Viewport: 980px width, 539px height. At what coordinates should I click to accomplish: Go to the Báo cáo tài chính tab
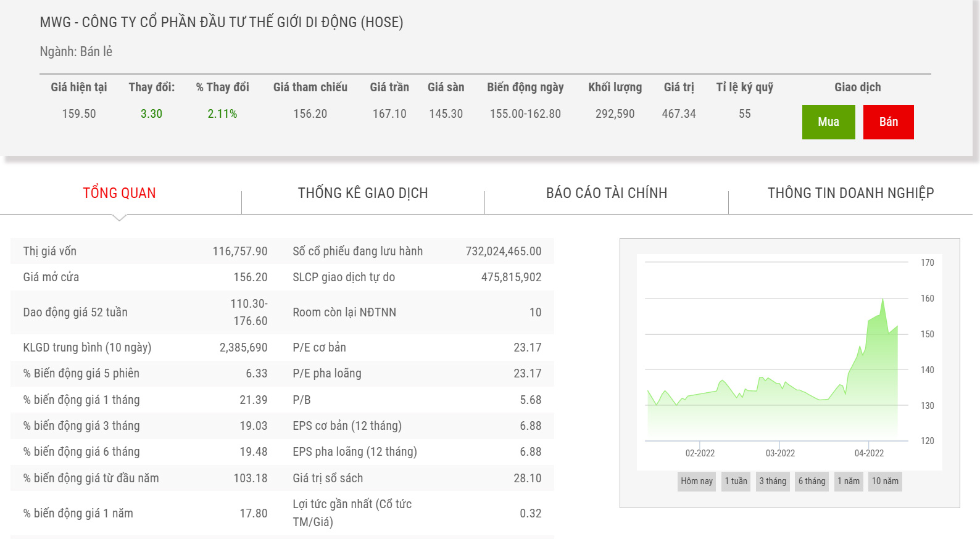pyautogui.click(x=606, y=193)
